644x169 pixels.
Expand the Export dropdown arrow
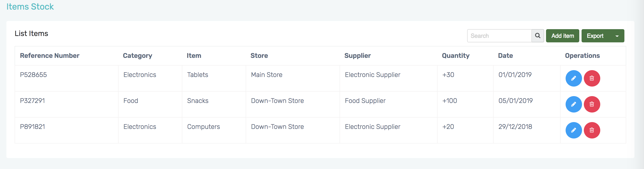pyautogui.click(x=617, y=36)
